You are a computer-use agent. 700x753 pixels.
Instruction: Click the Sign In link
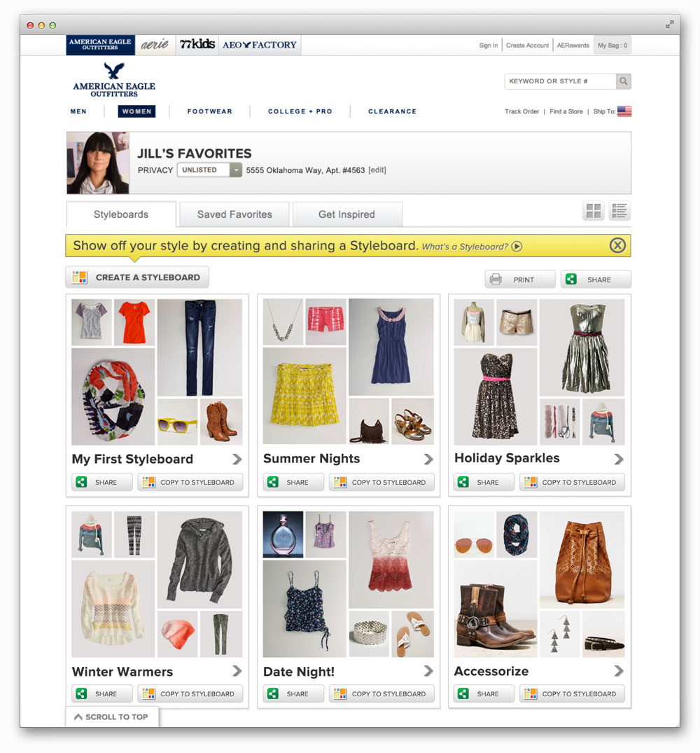[x=488, y=45]
